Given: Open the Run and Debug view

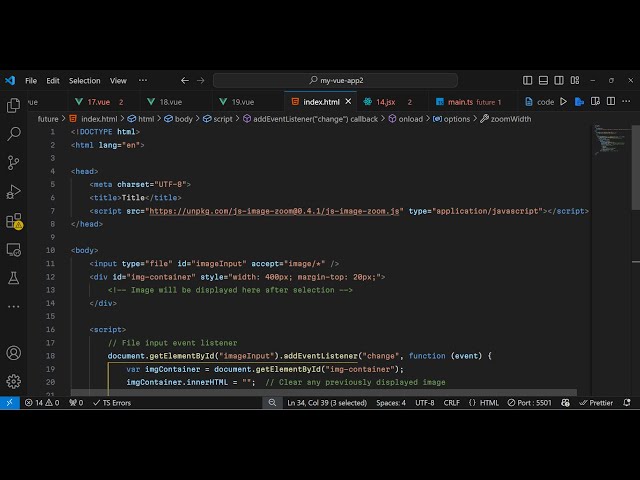Looking at the screenshot, I should coord(14,191).
